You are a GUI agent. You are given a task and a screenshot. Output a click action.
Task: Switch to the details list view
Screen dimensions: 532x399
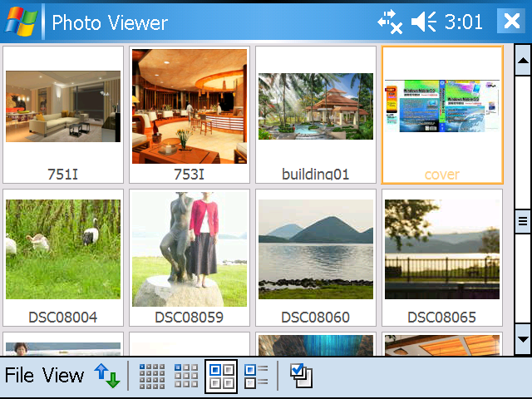click(x=256, y=377)
